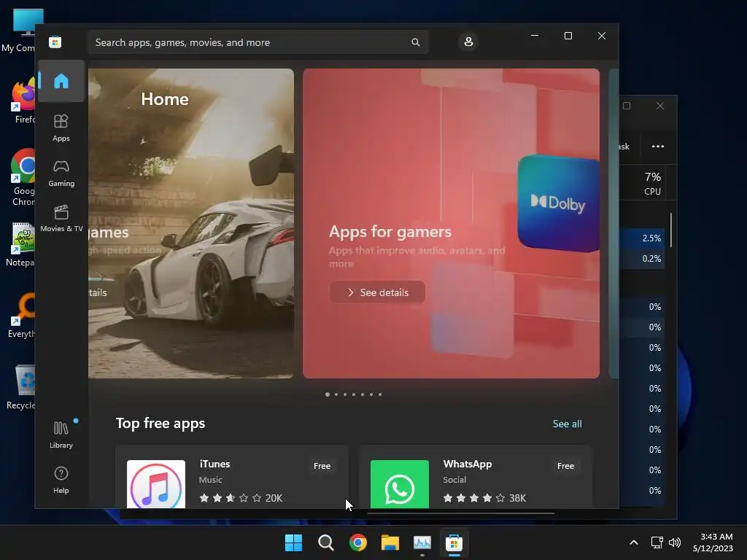The width and height of the screenshot is (747, 560).
Task: Click the iTunes star rating
Action: [231, 498]
